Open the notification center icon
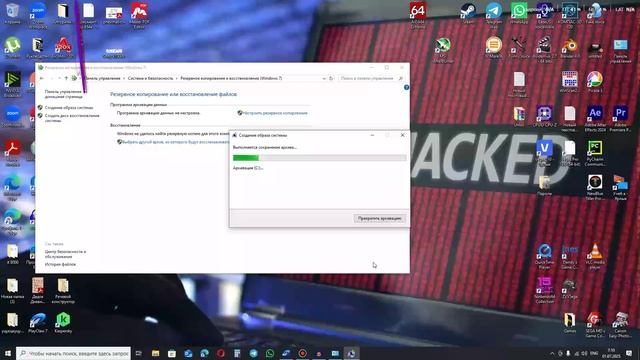640x360 pixels. coord(629,353)
